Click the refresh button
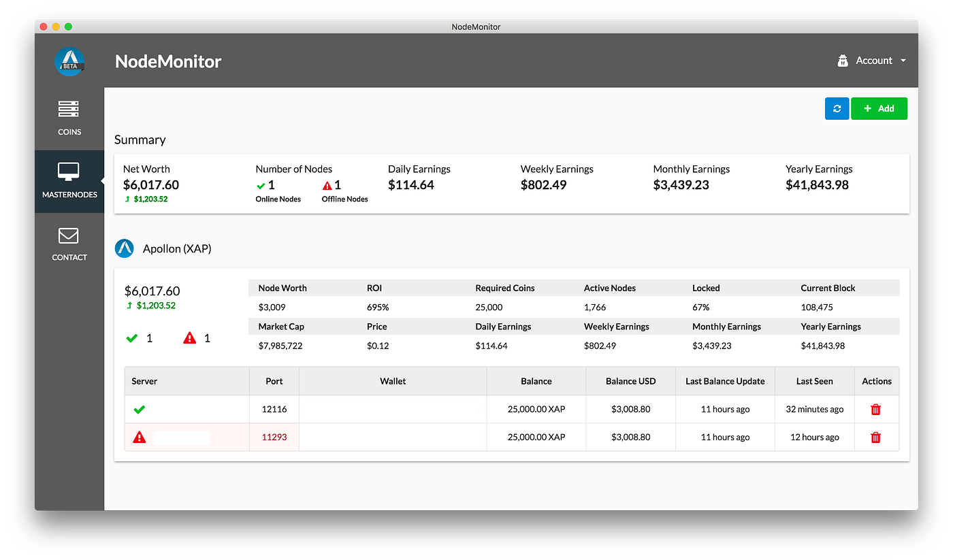 click(837, 108)
